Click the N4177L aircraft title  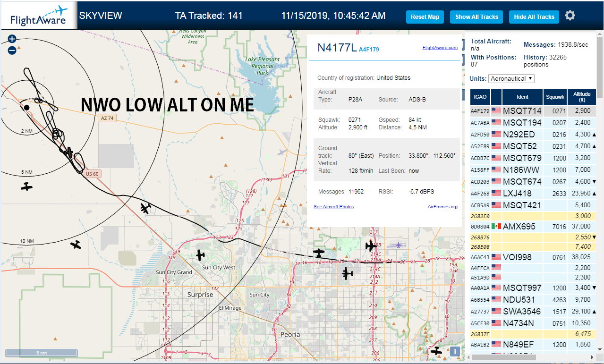pyautogui.click(x=337, y=48)
